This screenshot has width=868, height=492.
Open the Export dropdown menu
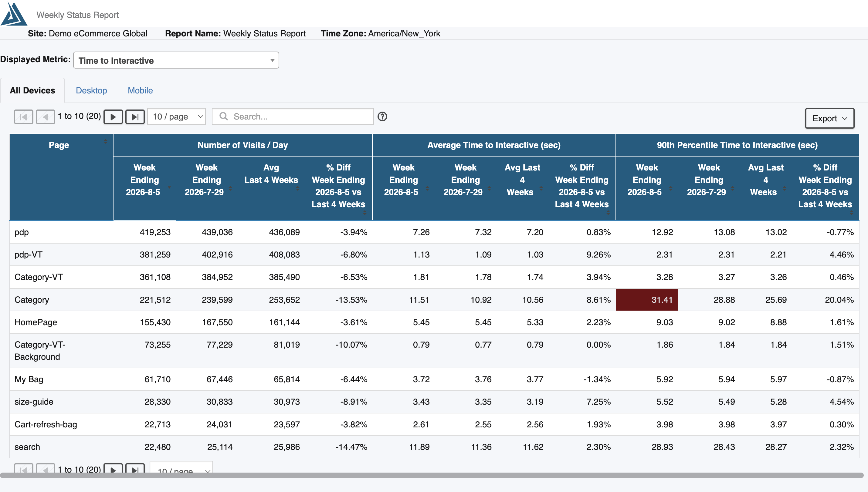[x=829, y=118]
